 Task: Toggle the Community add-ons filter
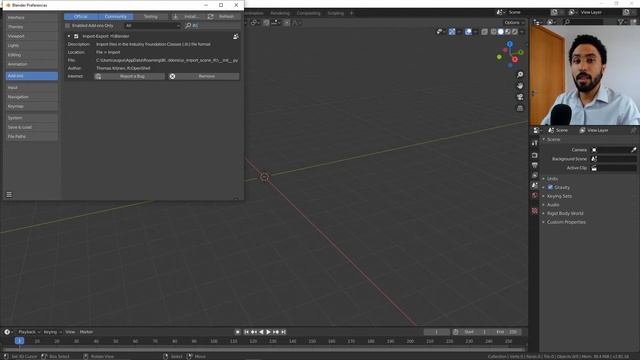(116, 16)
